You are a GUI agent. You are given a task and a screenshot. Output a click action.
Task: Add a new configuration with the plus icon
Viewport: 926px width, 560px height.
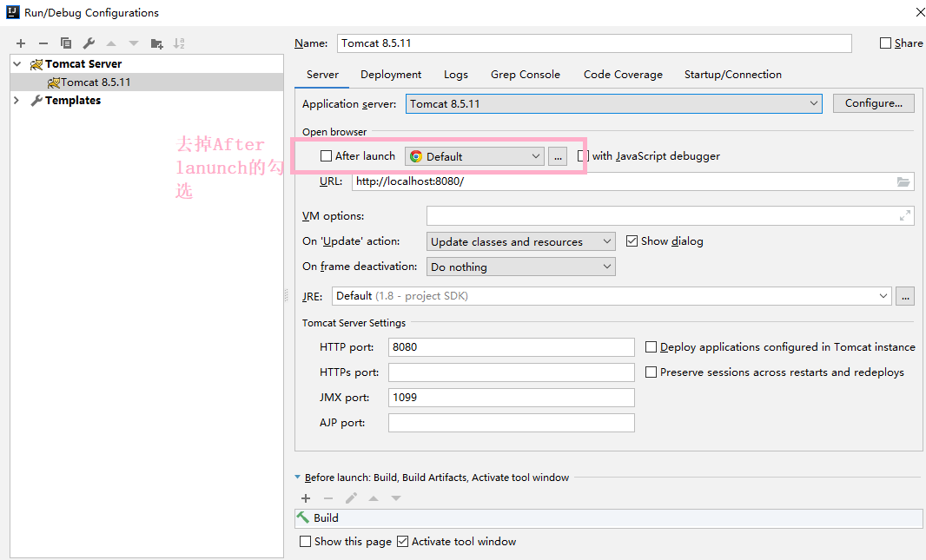pyautogui.click(x=21, y=43)
